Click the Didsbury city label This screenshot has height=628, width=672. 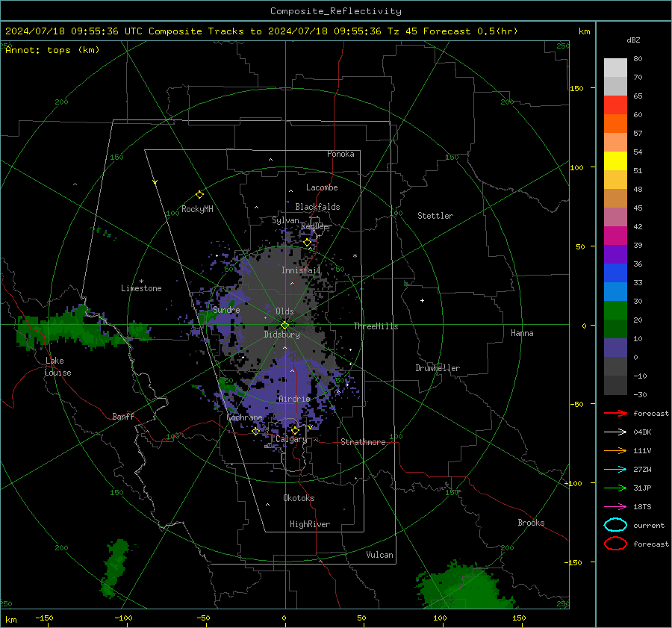coord(281,335)
